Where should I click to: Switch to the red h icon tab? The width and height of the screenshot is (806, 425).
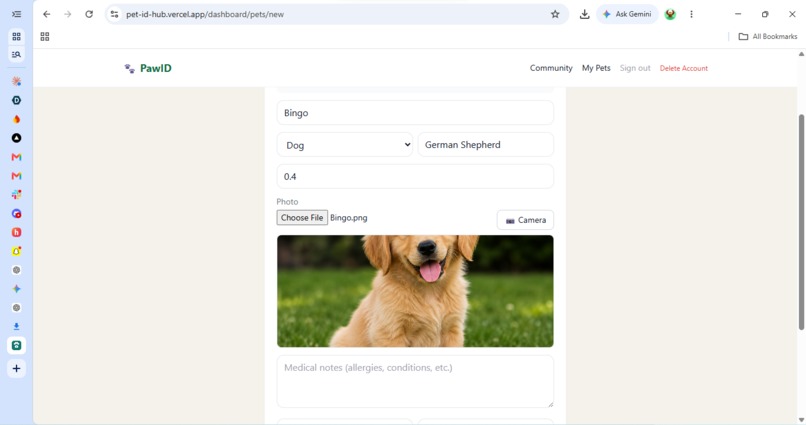[x=16, y=232]
